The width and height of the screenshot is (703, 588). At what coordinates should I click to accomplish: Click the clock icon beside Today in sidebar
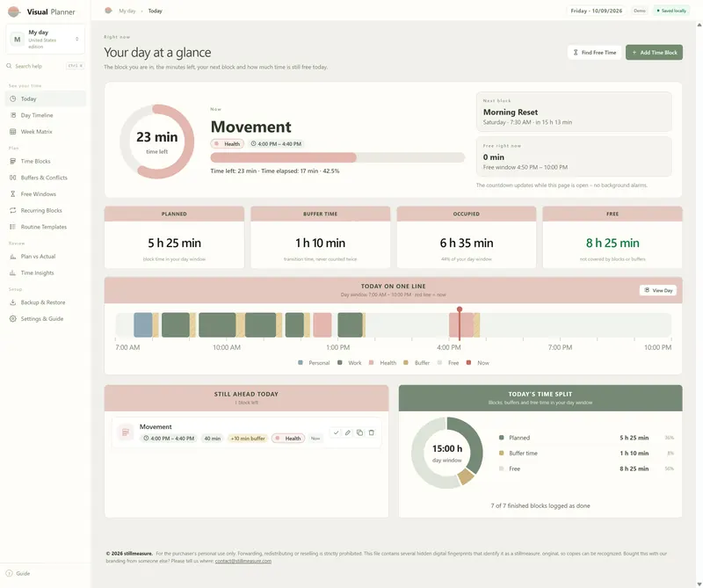tap(12, 98)
